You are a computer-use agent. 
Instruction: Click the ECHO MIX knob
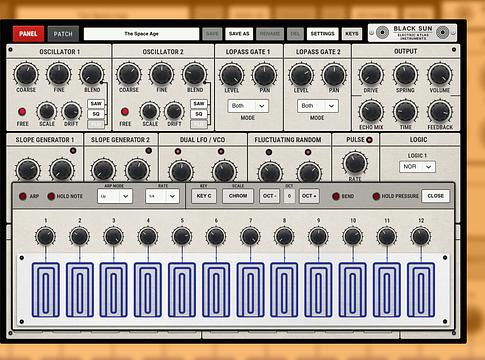pos(371,112)
